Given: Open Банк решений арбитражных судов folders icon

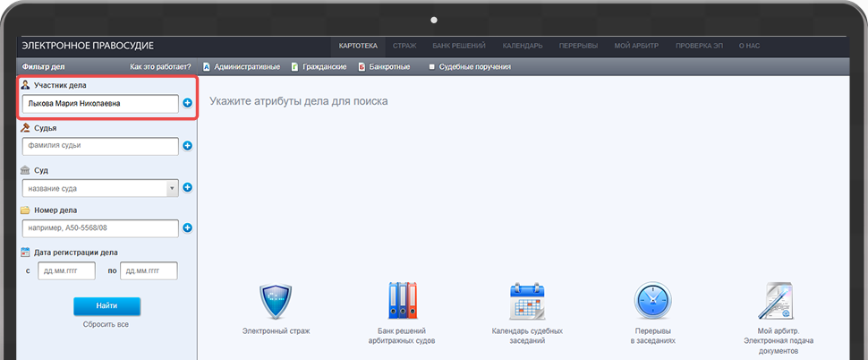Looking at the screenshot, I should [x=403, y=302].
